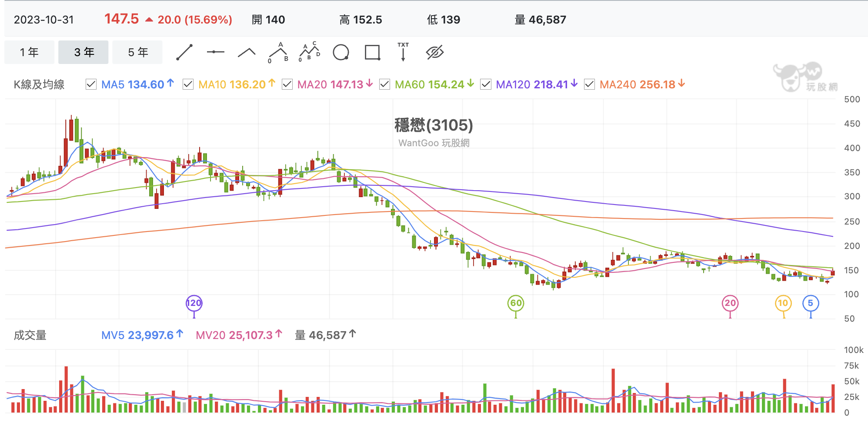Select the horizontal line drawing tool

coord(216,52)
